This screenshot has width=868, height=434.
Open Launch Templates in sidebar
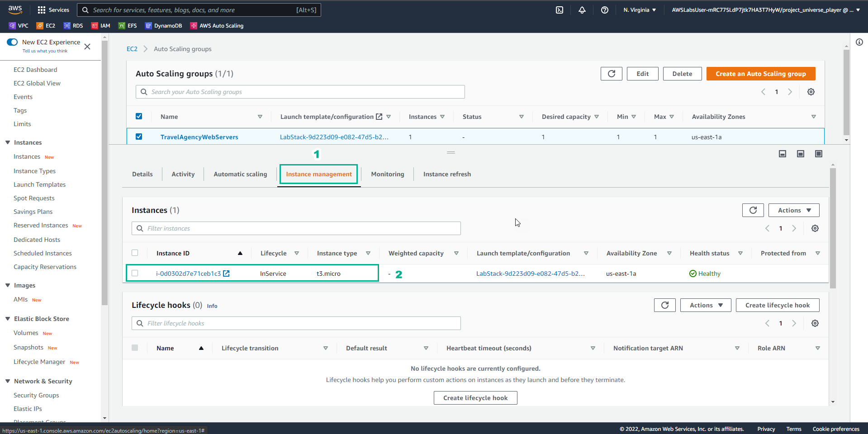39,184
